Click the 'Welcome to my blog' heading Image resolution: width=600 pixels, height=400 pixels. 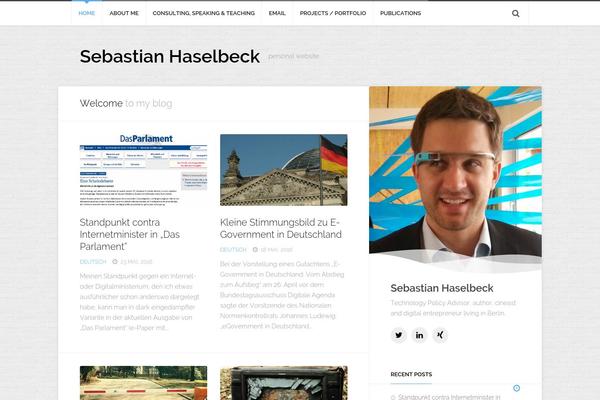pyautogui.click(x=126, y=103)
